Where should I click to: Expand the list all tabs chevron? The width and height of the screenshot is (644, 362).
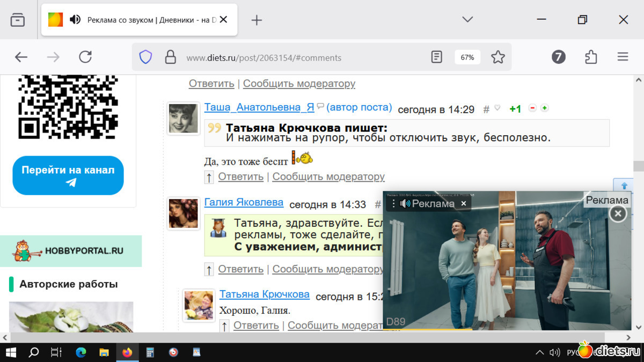coord(467,20)
